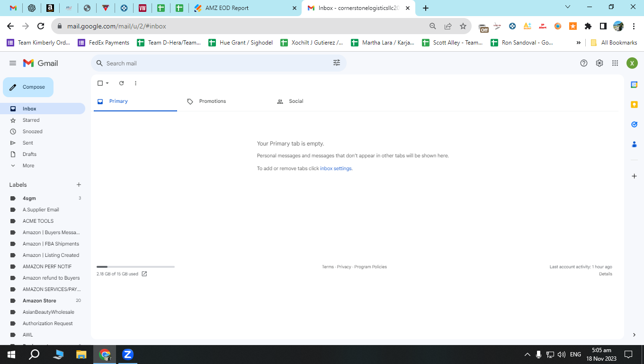Screen dimensions: 644x364
Task: Open FedEx Payments bookmark
Action: pos(104,43)
